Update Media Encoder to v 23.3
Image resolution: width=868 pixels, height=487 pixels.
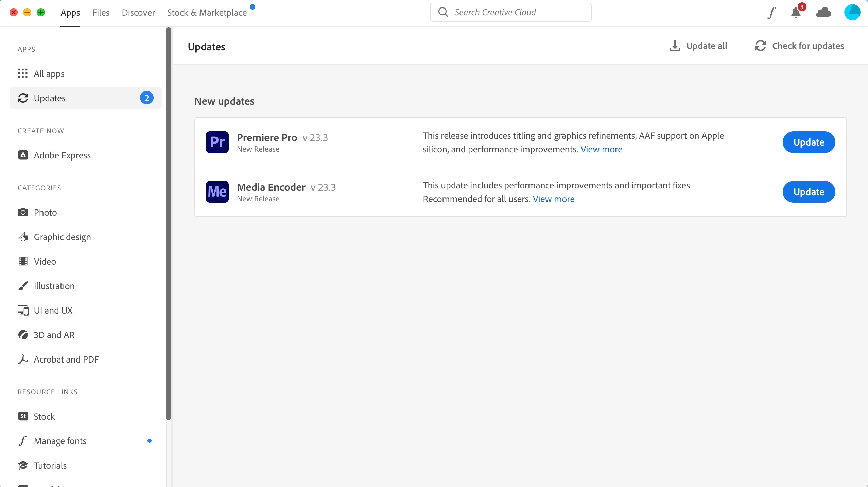pos(809,192)
